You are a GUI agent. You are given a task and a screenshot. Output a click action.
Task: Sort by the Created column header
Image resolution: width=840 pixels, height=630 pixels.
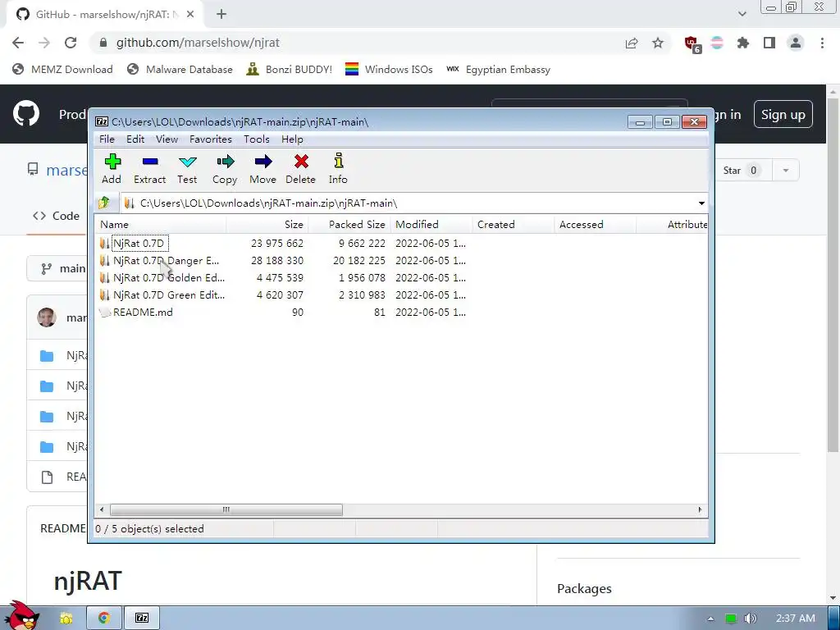click(513, 225)
